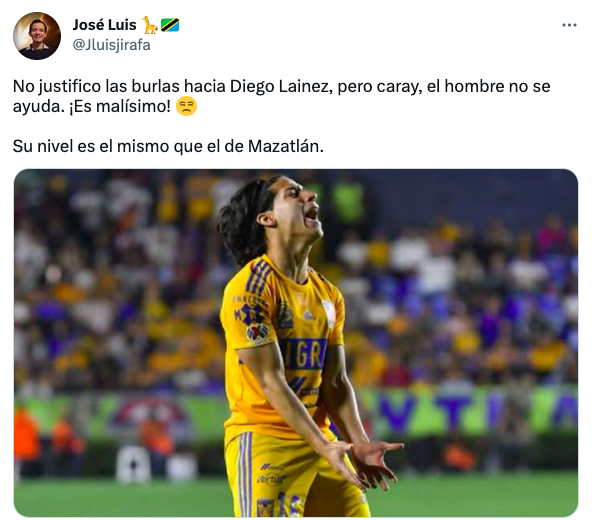Click the Tanzania flag emoji beside name
The height and width of the screenshot is (520, 592).
pyautogui.click(x=170, y=25)
